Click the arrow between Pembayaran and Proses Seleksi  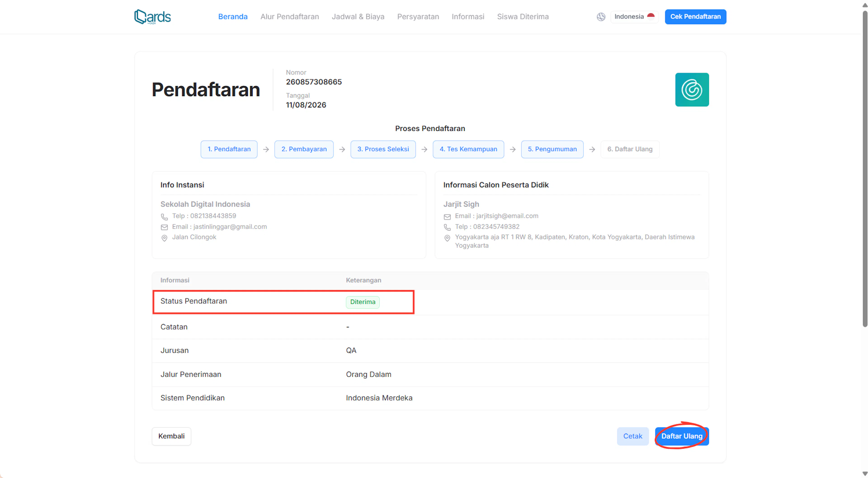point(342,149)
